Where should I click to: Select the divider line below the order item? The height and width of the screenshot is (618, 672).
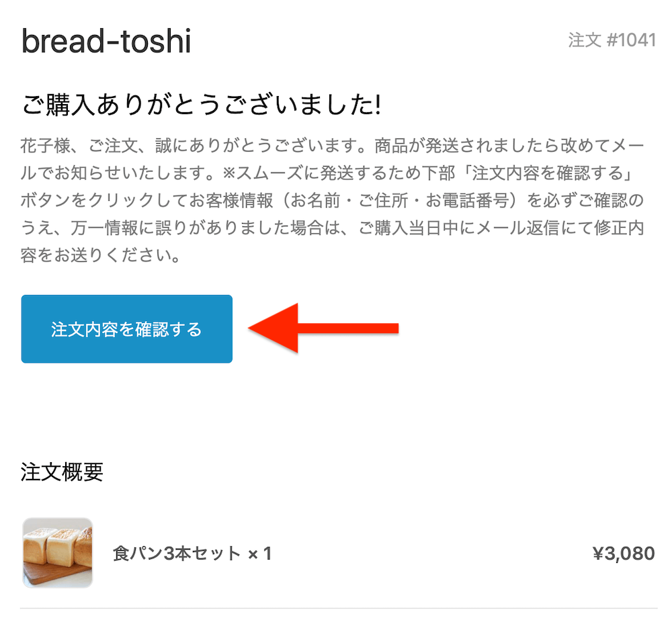point(336,603)
